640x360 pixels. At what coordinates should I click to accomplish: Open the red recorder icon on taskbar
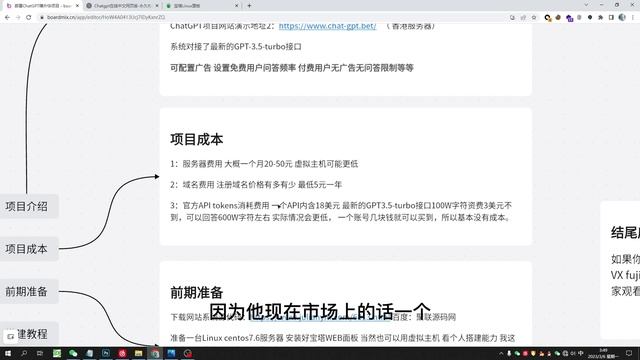click(x=188, y=353)
